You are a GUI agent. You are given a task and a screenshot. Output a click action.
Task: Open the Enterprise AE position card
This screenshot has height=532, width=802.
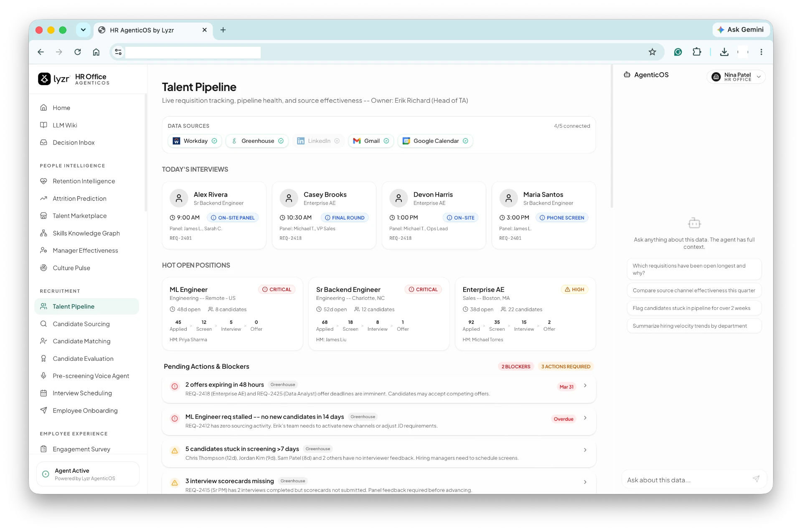pyautogui.click(x=525, y=314)
